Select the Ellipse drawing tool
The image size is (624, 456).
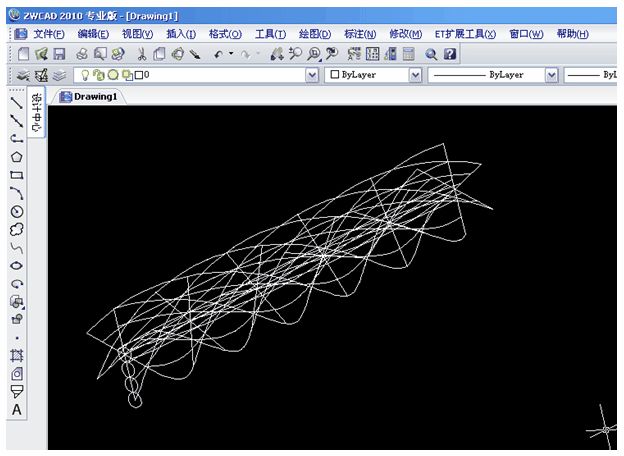pyautogui.click(x=16, y=265)
